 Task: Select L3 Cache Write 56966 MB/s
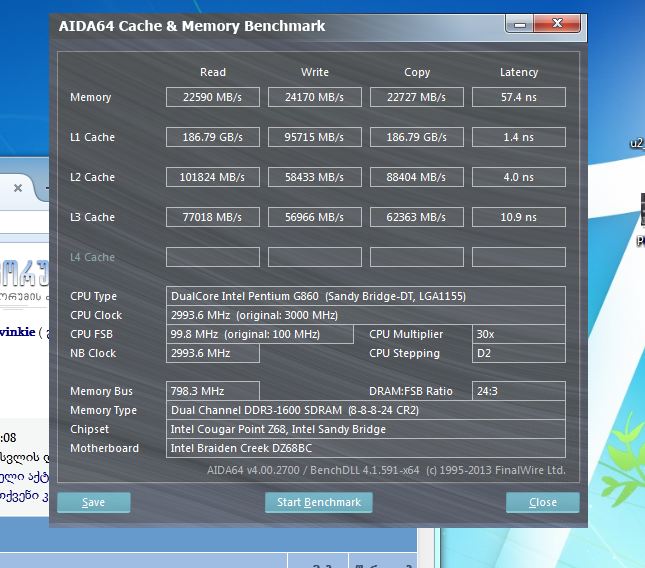pos(315,217)
